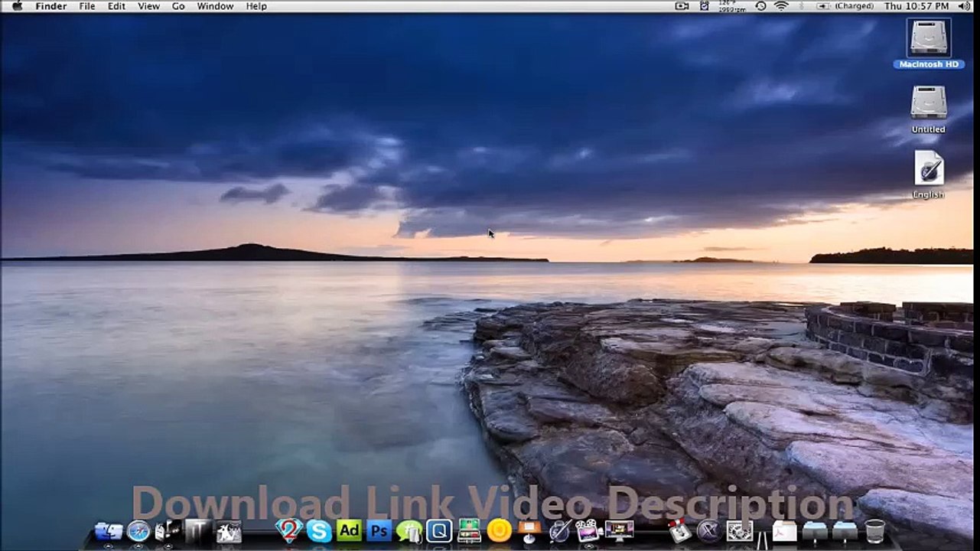Click the Bluetooth menu bar icon
This screenshot has height=551, width=980.
pos(802,6)
